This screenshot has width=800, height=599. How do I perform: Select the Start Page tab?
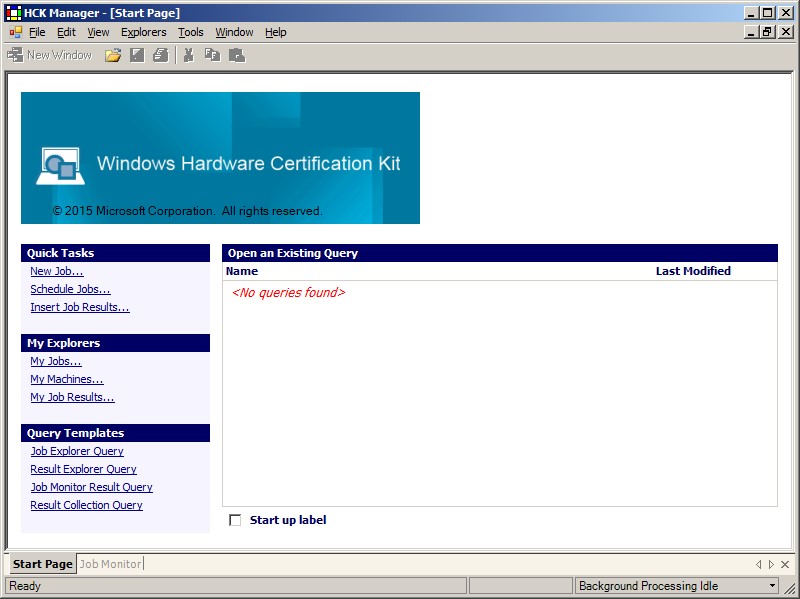[42, 564]
